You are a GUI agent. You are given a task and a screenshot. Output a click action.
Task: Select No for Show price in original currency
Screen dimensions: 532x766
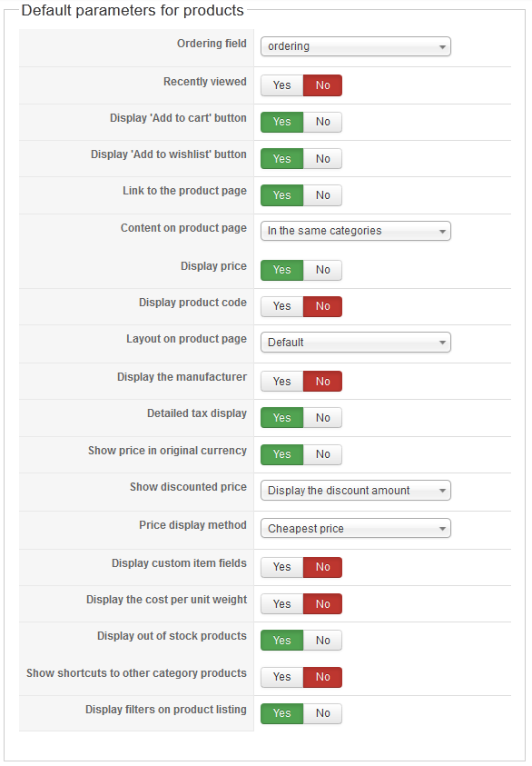click(x=322, y=454)
